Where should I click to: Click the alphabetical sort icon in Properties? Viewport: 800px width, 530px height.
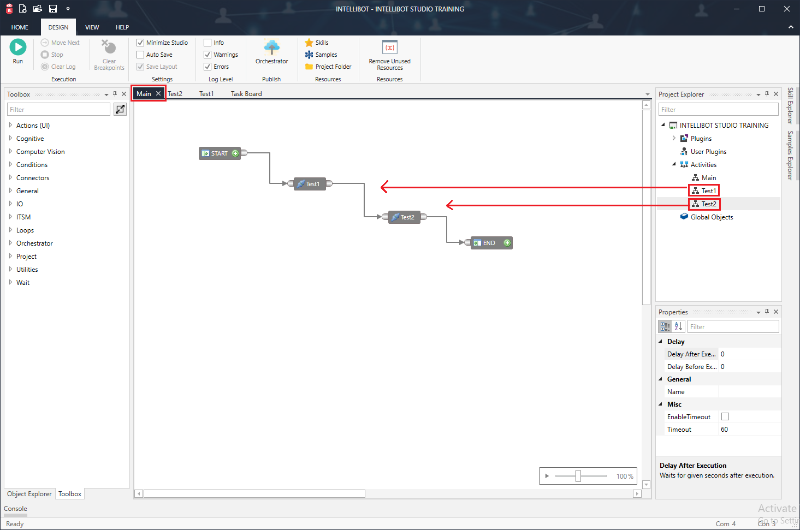[677, 327]
